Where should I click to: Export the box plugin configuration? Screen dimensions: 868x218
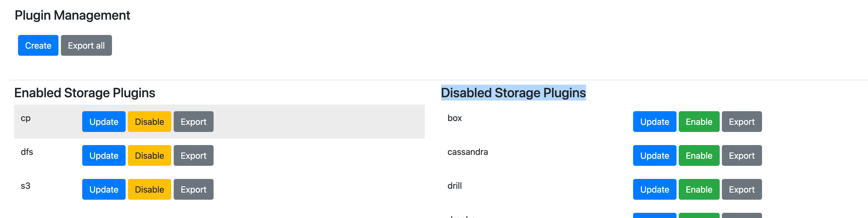coord(742,122)
